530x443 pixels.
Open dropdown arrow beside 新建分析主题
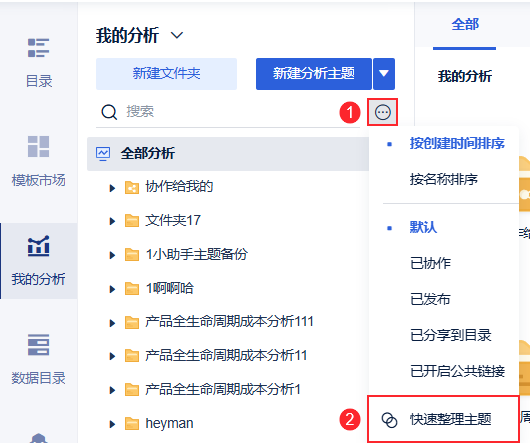[x=384, y=74]
